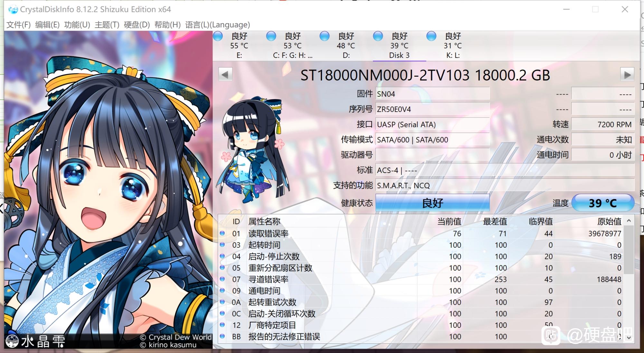
Task: Select attribute row 01 读取错误率
Action: point(421,234)
